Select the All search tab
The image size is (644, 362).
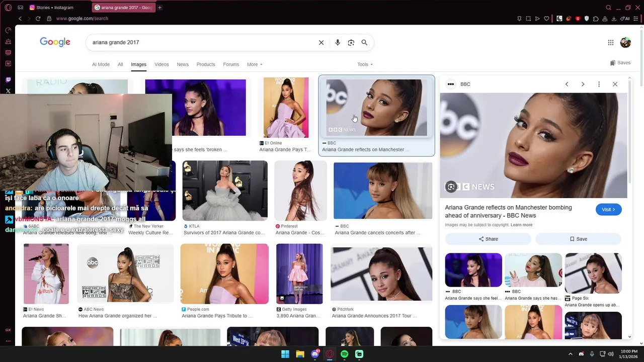point(120,64)
